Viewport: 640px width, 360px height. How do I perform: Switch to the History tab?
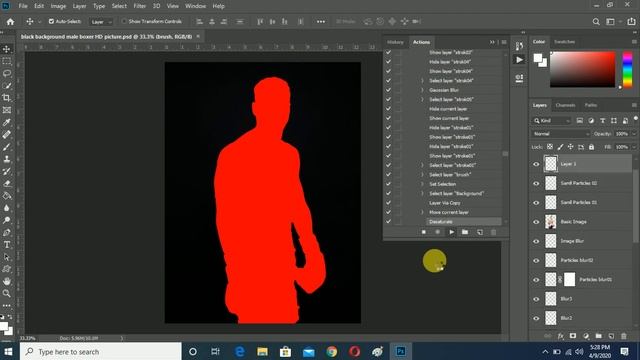pyautogui.click(x=395, y=42)
